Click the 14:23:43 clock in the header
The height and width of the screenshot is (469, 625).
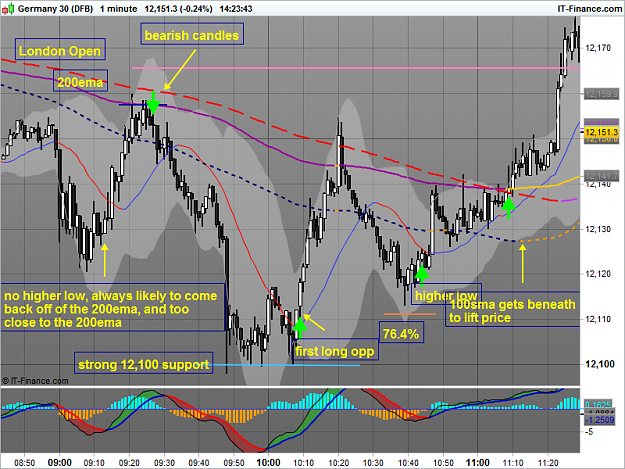pyautogui.click(x=236, y=9)
